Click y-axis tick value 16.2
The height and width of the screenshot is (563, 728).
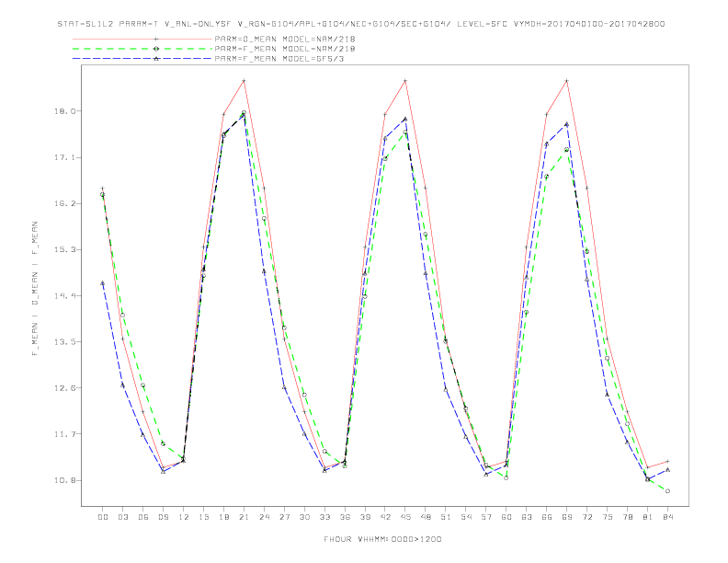tap(65, 203)
